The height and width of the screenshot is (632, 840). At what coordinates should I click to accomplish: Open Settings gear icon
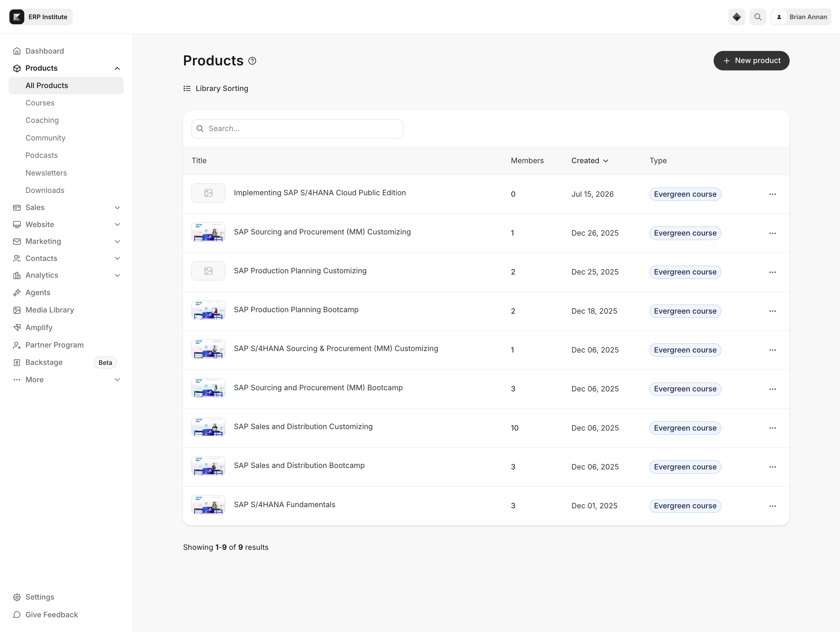point(17,597)
